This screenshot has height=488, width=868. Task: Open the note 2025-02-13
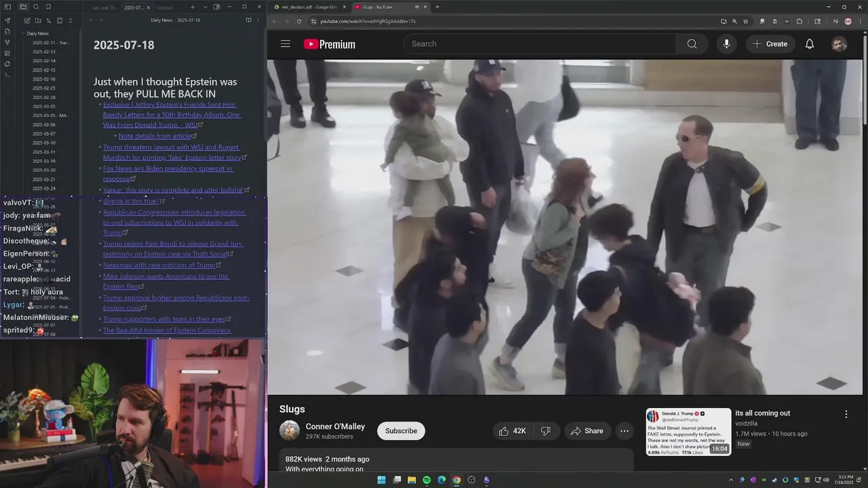(x=44, y=52)
